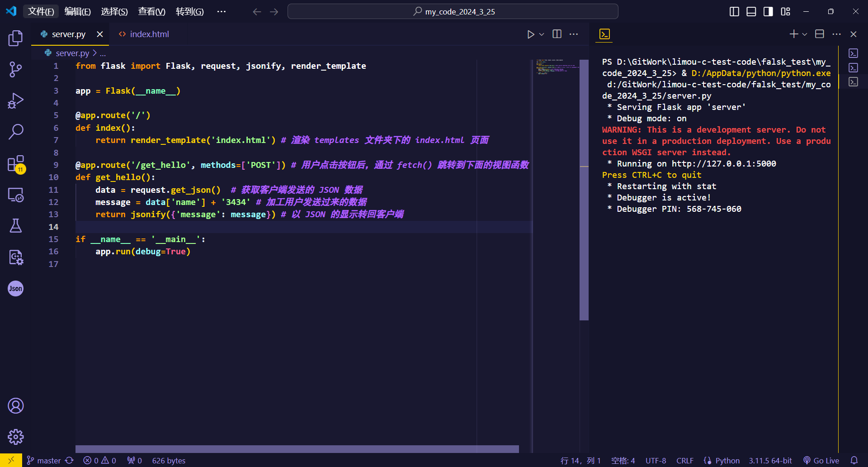Toggle the primary side bar visibility

pyautogui.click(x=733, y=11)
